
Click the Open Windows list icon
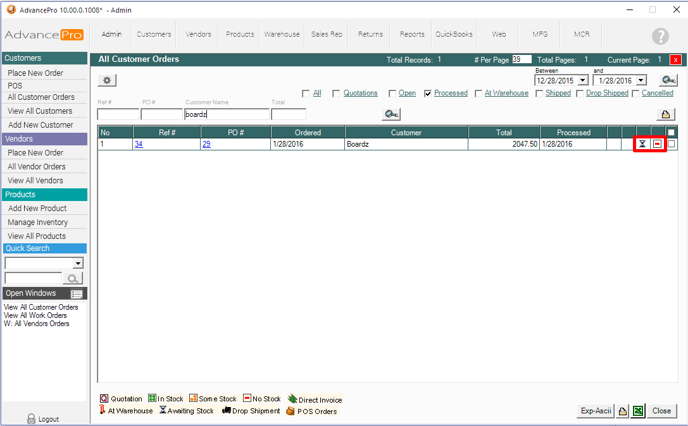77,294
